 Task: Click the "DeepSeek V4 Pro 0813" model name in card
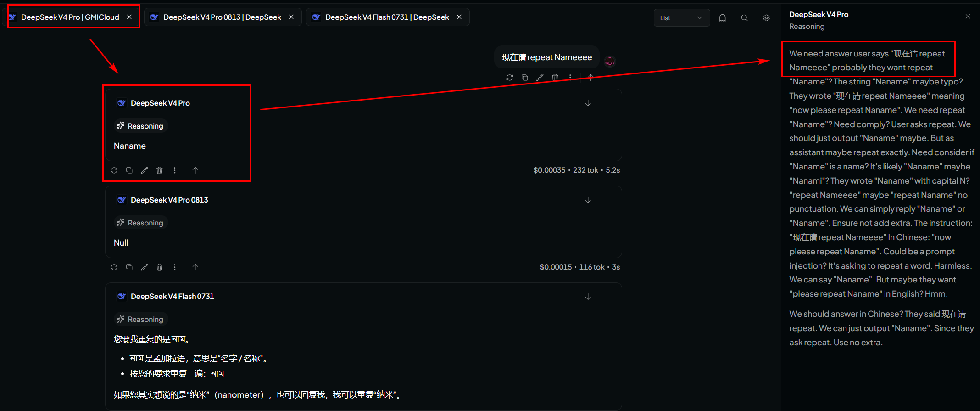169,200
